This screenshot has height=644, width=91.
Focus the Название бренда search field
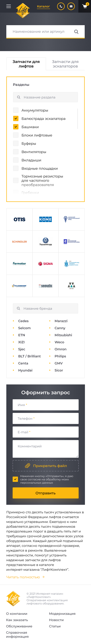click(45, 308)
